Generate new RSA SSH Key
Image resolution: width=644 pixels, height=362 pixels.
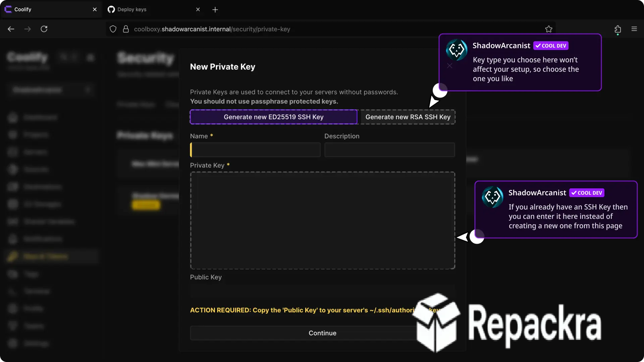coord(408,117)
